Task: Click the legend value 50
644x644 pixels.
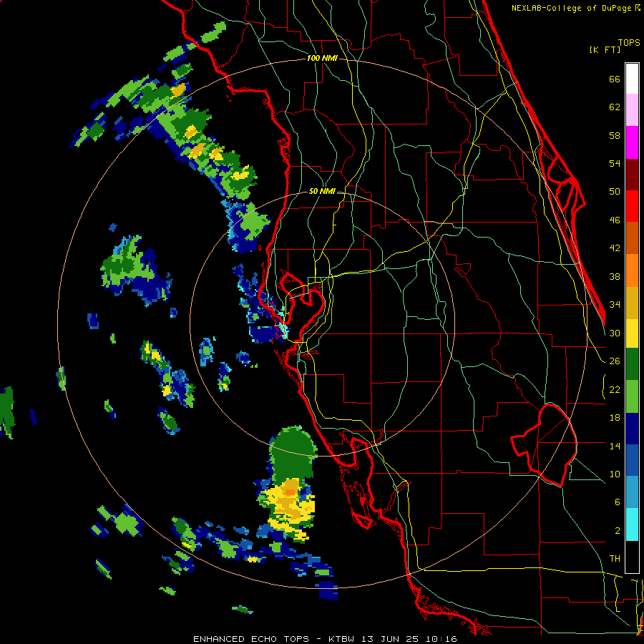Action: [615, 191]
